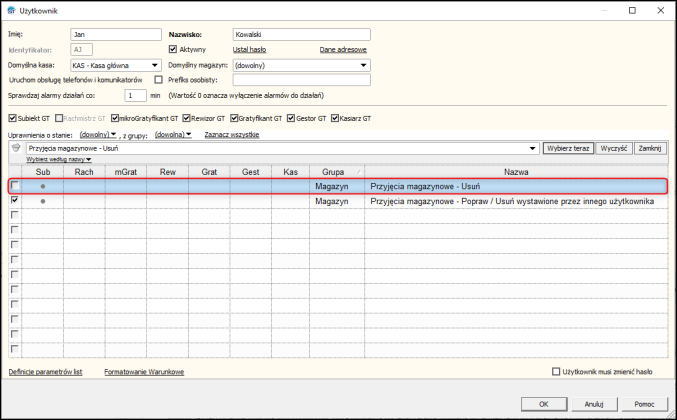Open the Dane adresowe link

pos(343,50)
